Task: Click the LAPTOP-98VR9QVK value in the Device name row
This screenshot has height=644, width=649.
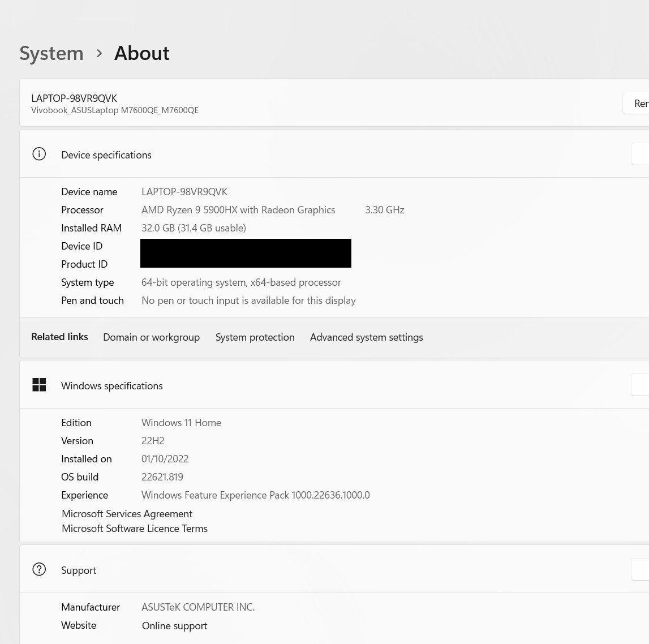Action: (x=184, y=192)
